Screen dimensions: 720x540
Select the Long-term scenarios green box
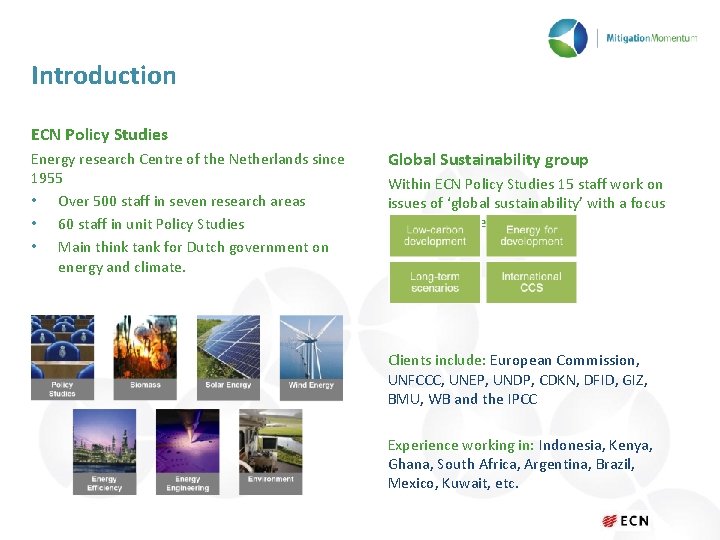[x=435, y=282]
